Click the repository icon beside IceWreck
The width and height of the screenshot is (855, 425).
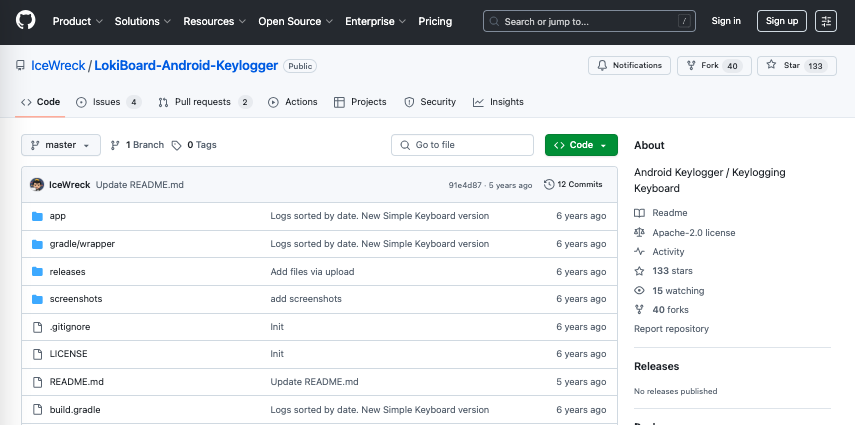click(x=20, y=65)
